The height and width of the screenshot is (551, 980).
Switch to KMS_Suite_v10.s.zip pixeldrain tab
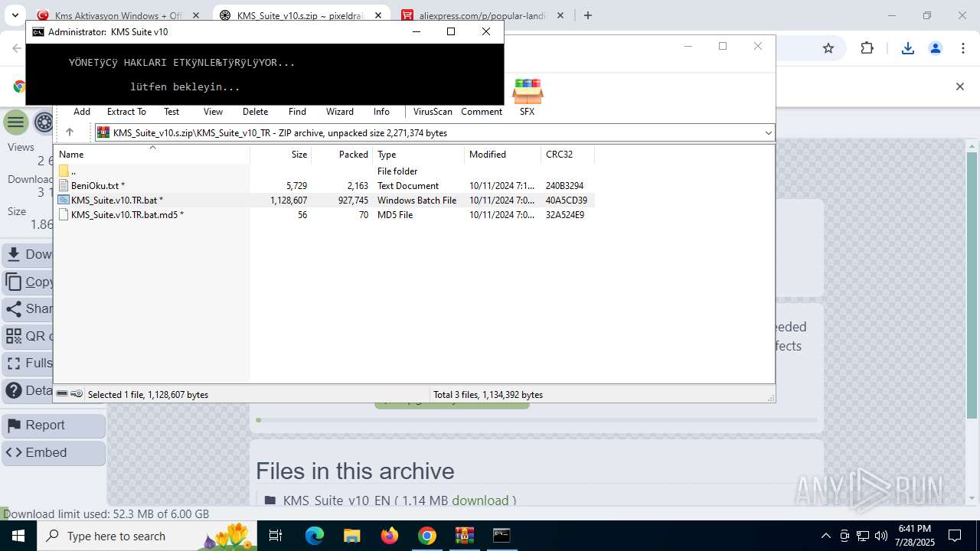tap(301, 15)
